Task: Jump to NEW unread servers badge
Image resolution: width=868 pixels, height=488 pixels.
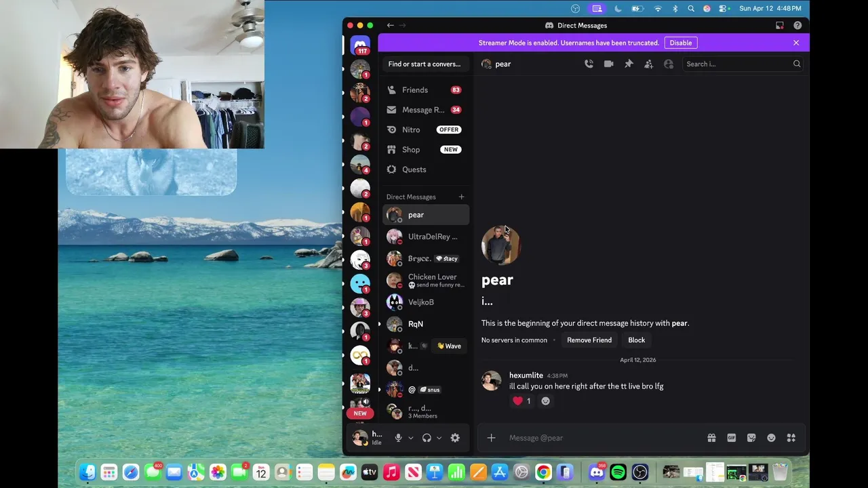Action: click(360, 413)
